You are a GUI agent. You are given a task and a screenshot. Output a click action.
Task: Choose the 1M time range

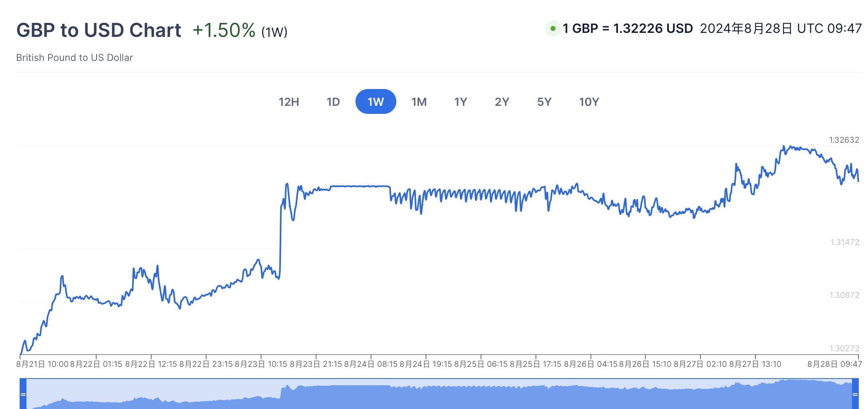[419, 102]
